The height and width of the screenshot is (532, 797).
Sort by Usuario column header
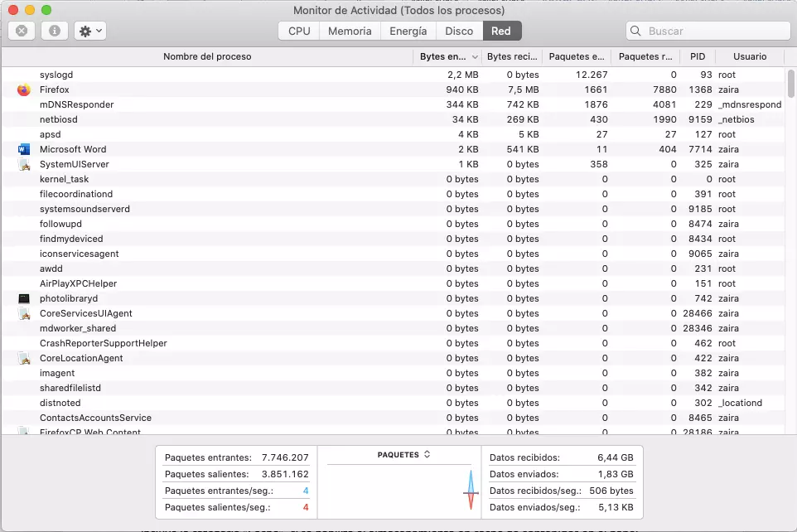point(750,56)
